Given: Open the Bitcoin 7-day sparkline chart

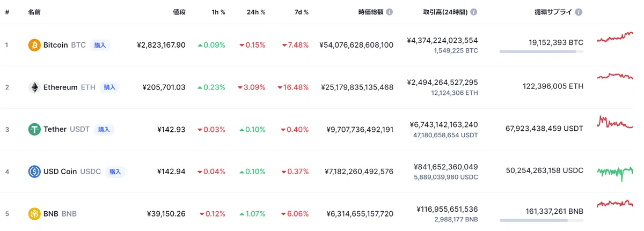Looking at the screenshot, I should (615, 38).
